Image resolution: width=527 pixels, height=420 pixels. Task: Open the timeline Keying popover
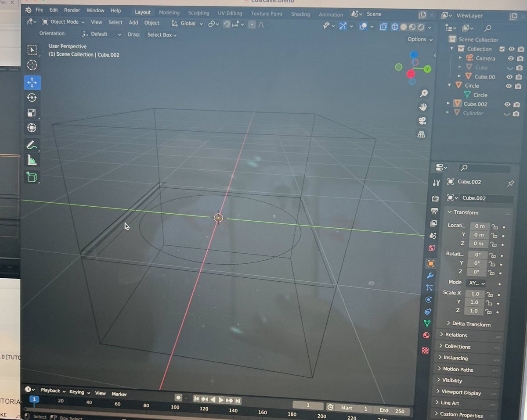(79, 392)
